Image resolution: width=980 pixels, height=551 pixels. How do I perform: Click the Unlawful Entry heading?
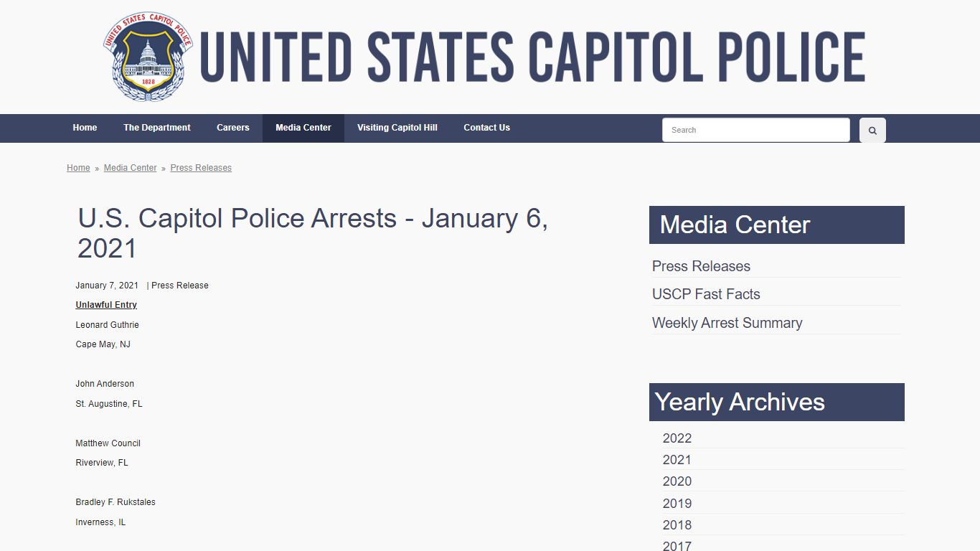coord(106,305)
